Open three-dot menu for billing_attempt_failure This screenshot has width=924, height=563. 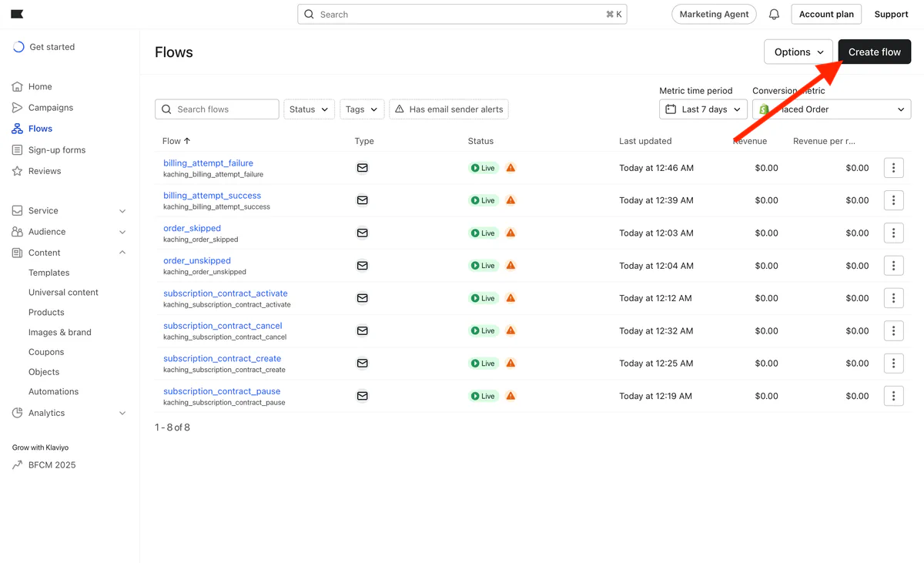[x=893, y=168]
